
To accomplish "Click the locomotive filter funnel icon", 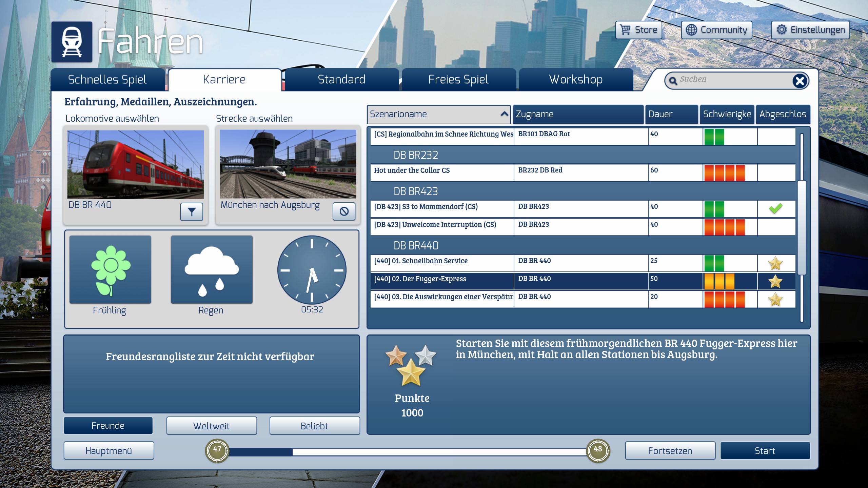I will [x=192, y=212].
